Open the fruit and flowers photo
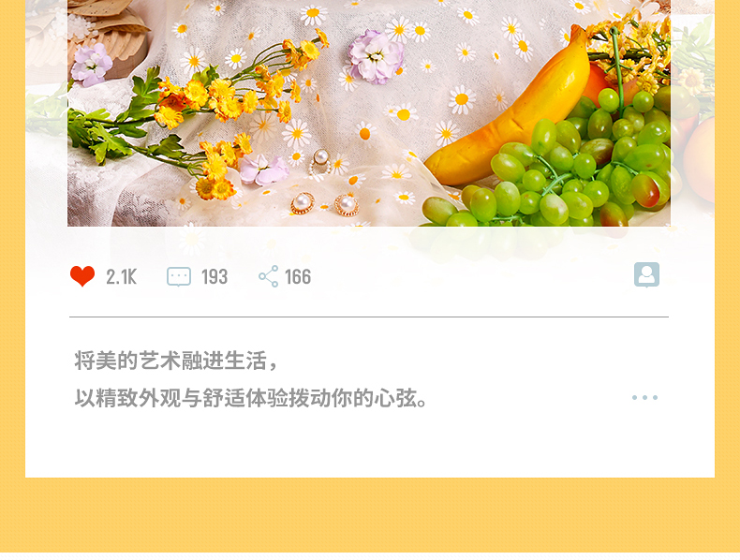Viewport: 740px width, 560px height. [369, 113]
